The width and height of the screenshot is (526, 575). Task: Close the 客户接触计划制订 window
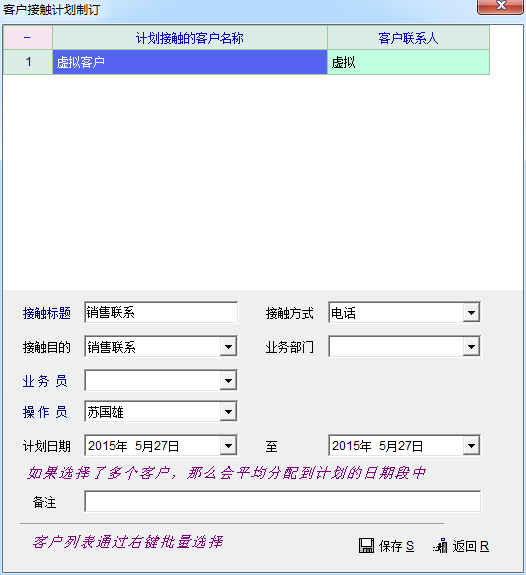pos(500,6)
